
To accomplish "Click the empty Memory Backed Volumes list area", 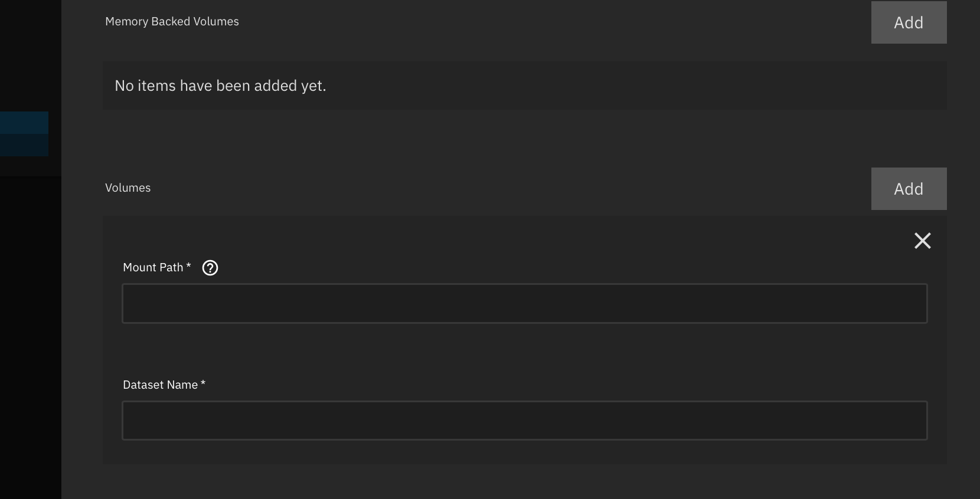I will click(x=525, y=86).
